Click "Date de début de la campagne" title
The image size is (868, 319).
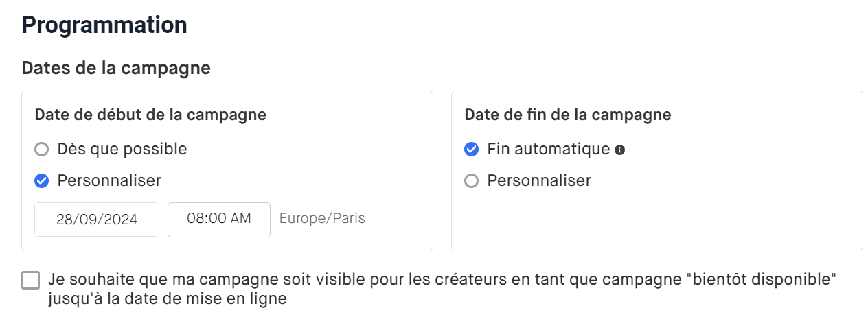[x=150, y=115]
